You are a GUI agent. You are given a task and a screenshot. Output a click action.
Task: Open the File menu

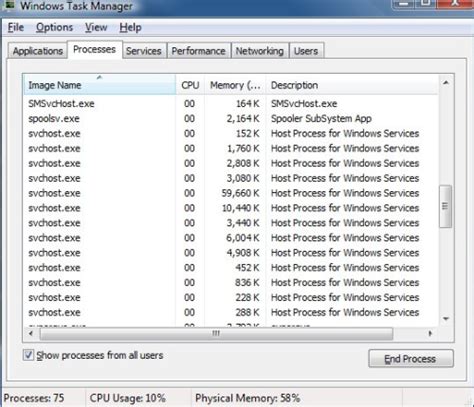coord(16,27)
